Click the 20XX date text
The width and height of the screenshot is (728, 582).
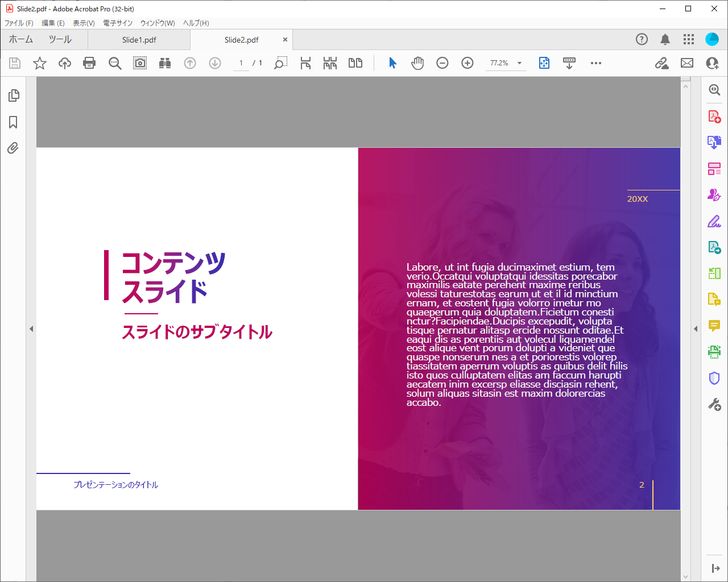click(x=638, y=199)
